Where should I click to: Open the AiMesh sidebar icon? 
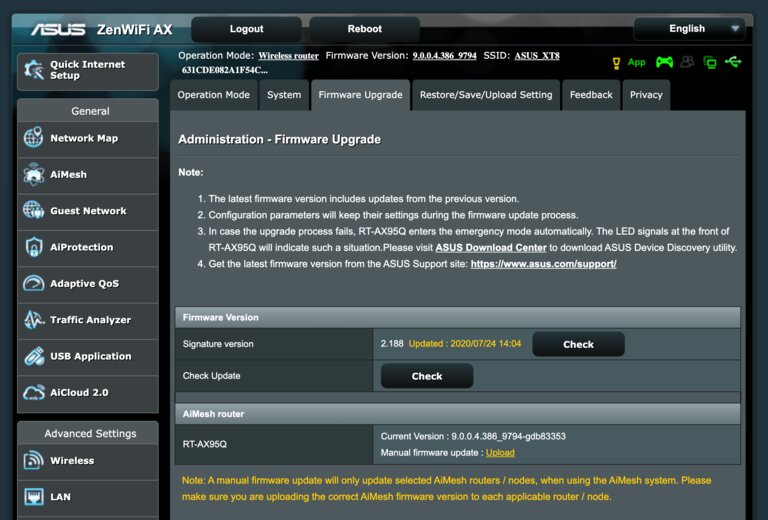[34, 175]
